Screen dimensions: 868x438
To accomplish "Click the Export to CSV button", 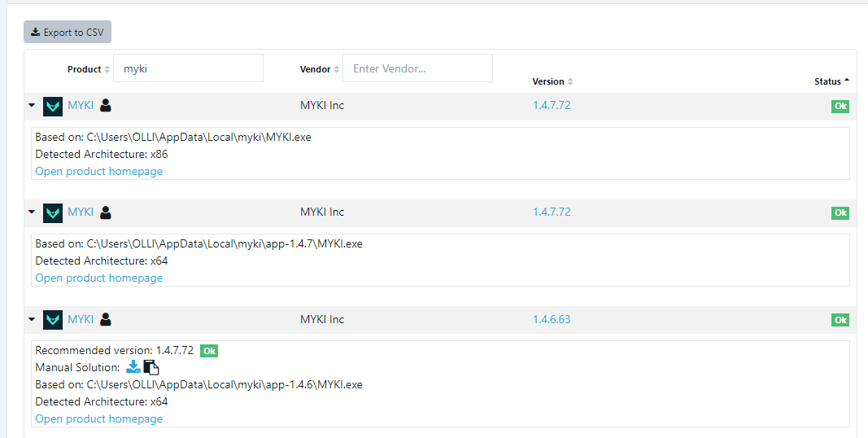I will 68,32.
